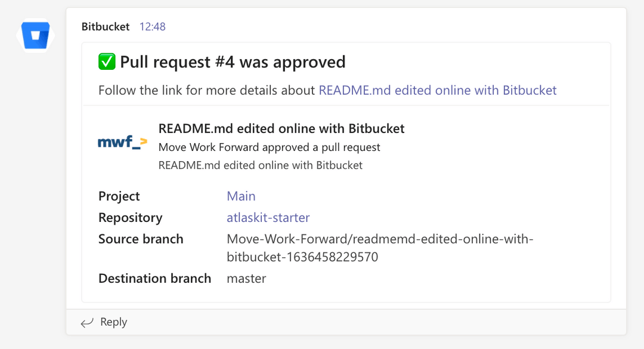Select the README.md card title text
644x349 pixels.
pyautogui.click(x=281, y=128)
